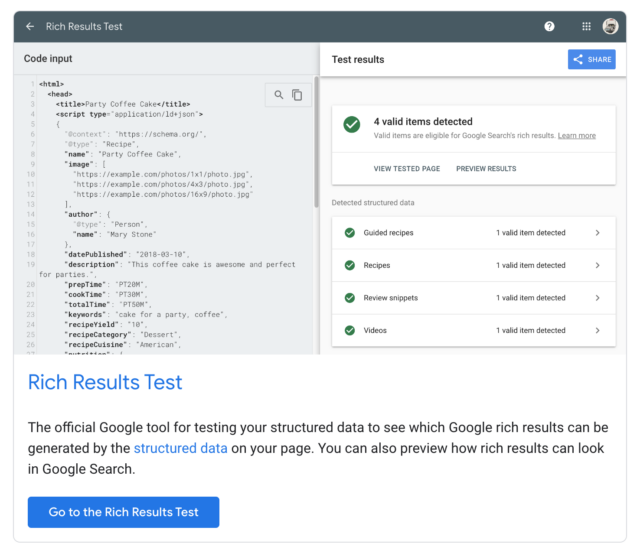Click the "cookTime" code line
This screenshot has width=640, height=553.
click(x=106, y=294)
